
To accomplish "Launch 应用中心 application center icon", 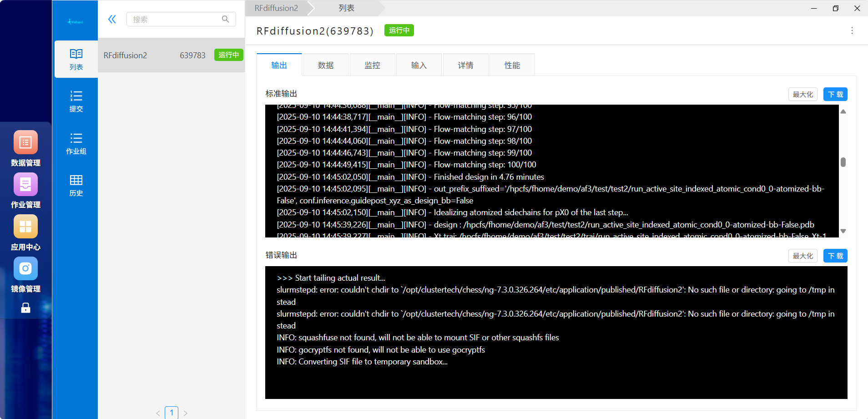I will tap(25, 227).
